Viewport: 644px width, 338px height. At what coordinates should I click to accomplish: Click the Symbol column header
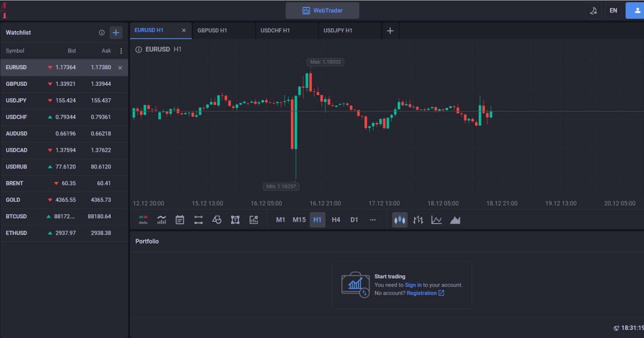tap(15, 51)
